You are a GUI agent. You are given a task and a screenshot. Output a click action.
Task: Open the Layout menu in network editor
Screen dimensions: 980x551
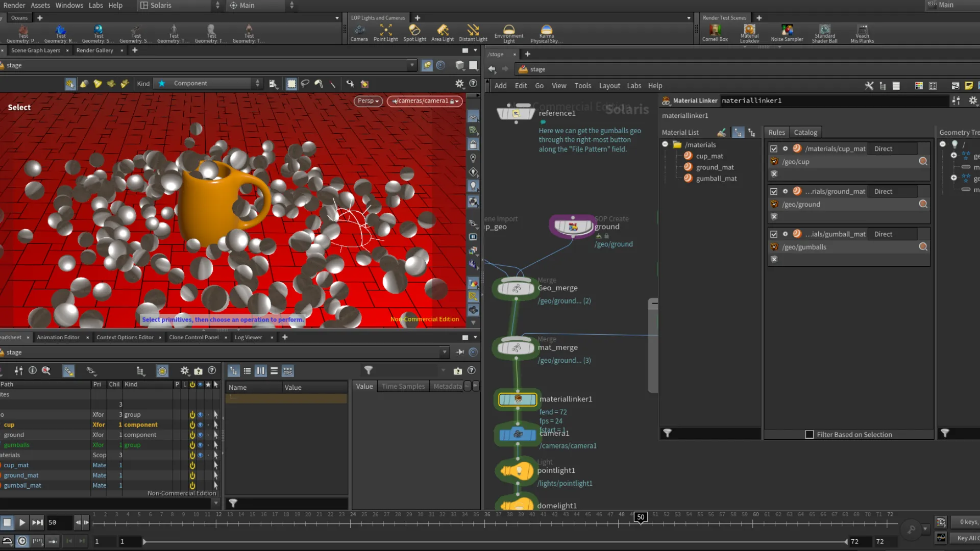609,86
